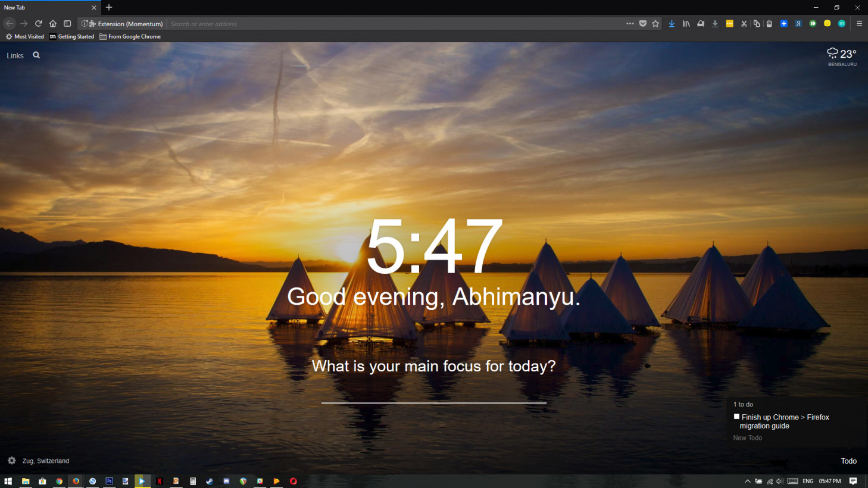Click the main focus input line
This screenshot has height=488, width=868.
pyautogui.click(x=433, y=394)
